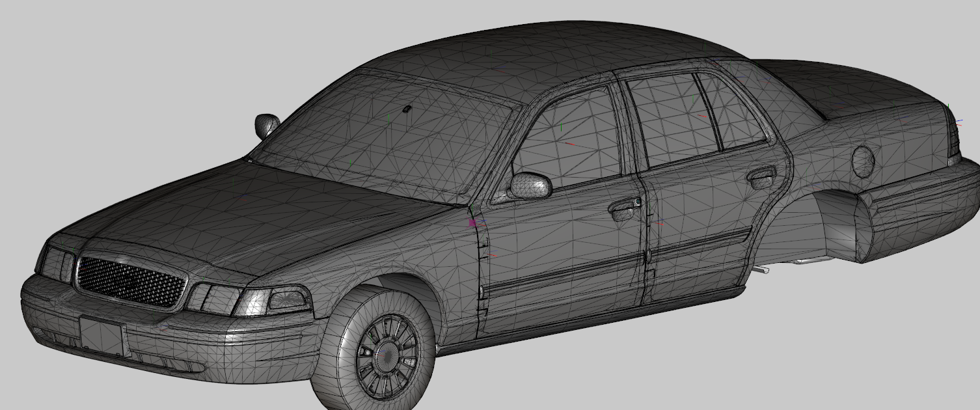Click the small sensor on the windshield

click(x=407, y=109)
